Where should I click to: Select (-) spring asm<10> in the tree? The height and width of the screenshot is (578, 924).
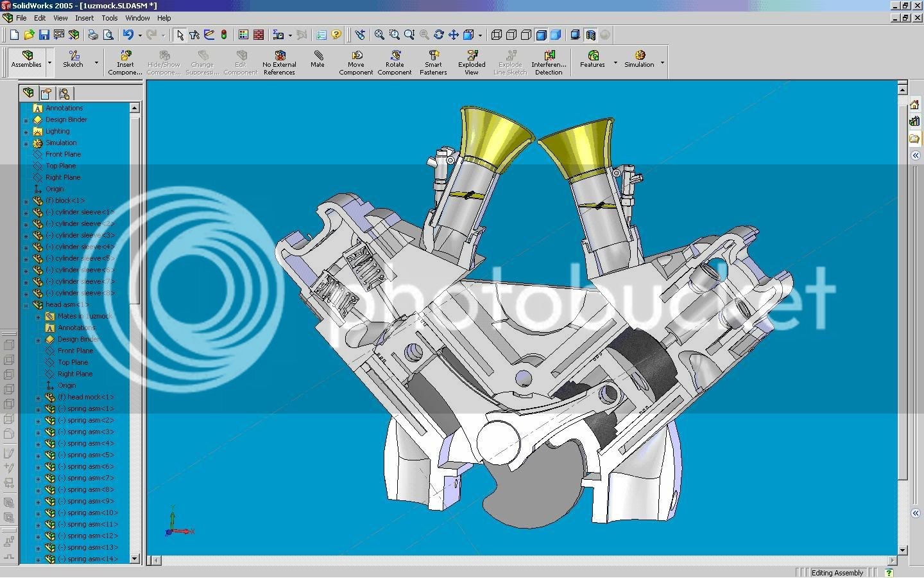pos(88,512)
